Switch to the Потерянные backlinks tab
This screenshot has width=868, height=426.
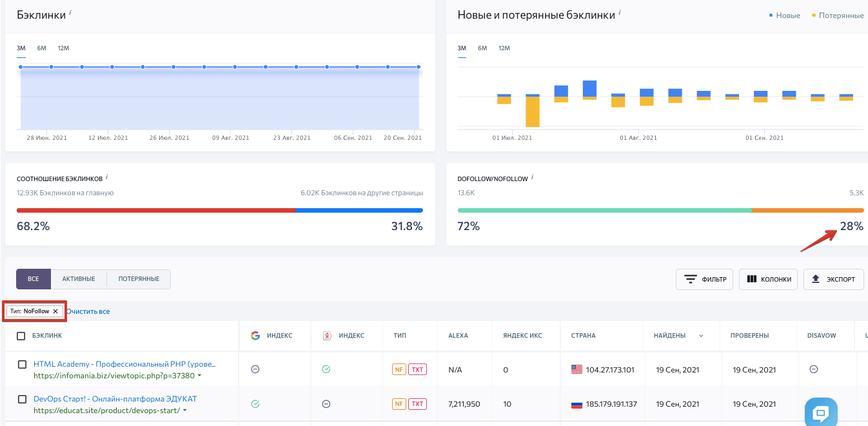point(138,279)
